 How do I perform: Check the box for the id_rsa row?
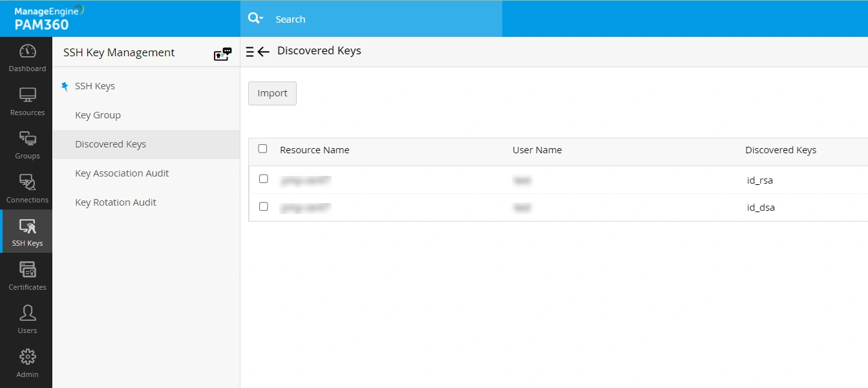point(263,179)
